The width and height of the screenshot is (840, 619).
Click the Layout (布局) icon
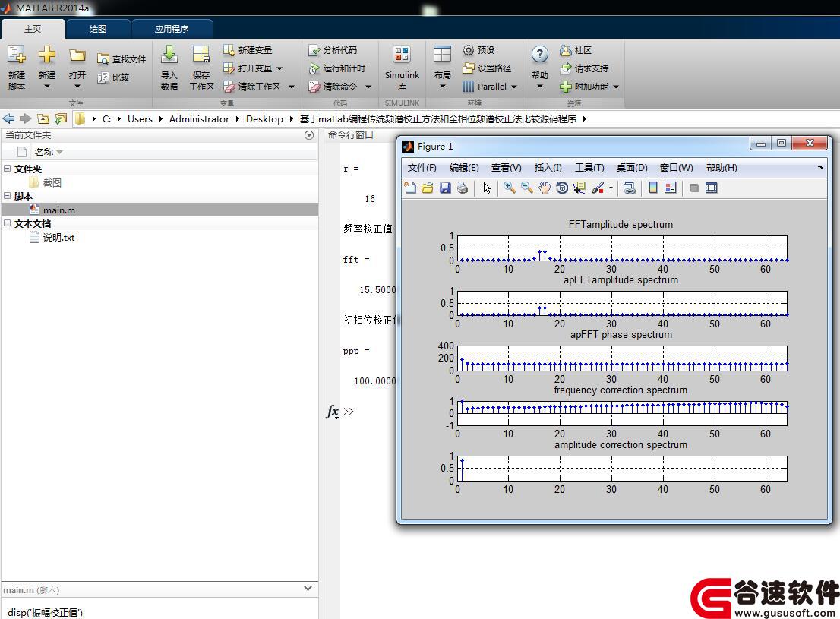tap(442, 55)
